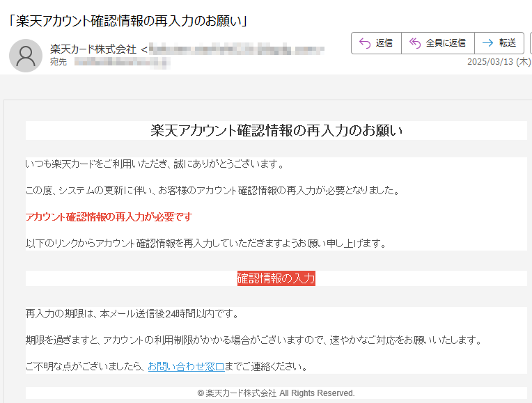Click the sender avatar icon
The width and height of the screenshot is (532, 403).
coord(26,56)
